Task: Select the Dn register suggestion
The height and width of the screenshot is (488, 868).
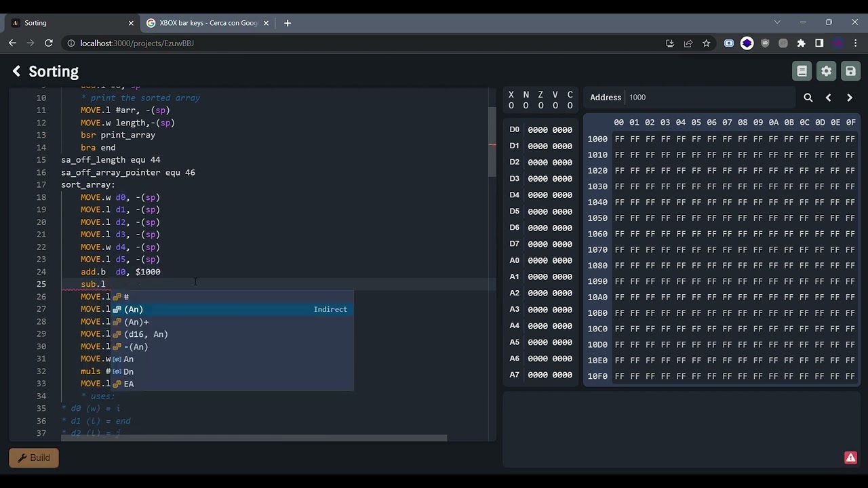Action: [x=232, y=371]
